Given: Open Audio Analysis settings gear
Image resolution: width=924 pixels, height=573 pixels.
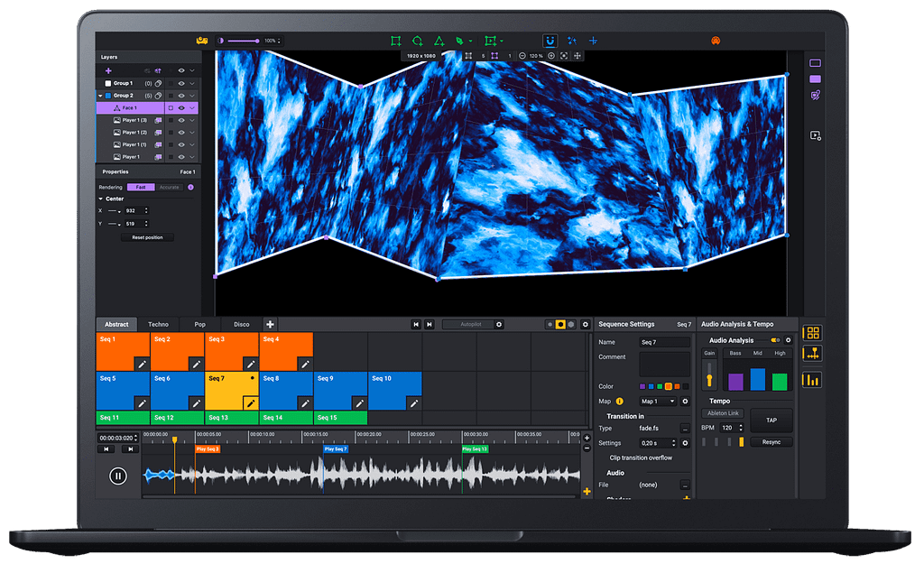Looking at the screenshot, I should pyautogui.click(x=788, y=340).
